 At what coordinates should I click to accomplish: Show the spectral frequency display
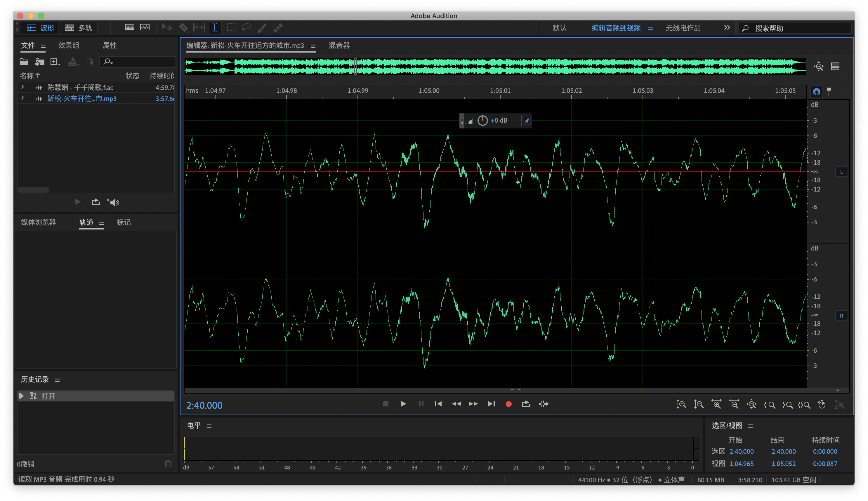tap(129, 27)
